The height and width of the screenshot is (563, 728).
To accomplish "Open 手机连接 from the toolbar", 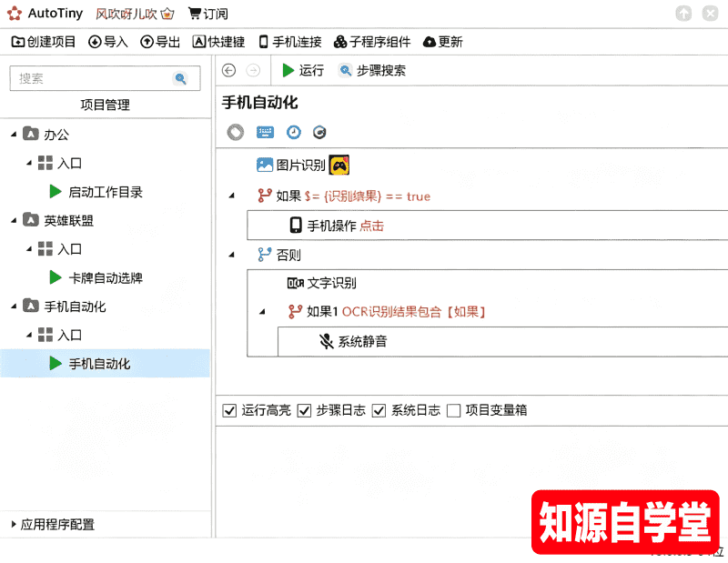I will click(x=290, y=42).
